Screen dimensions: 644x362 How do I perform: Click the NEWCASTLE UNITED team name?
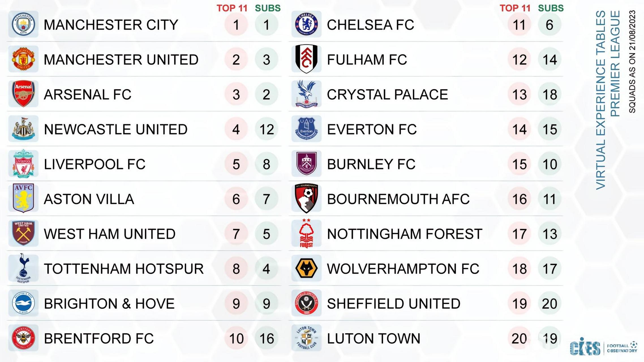pyautogui.click(x=116, y=129)
